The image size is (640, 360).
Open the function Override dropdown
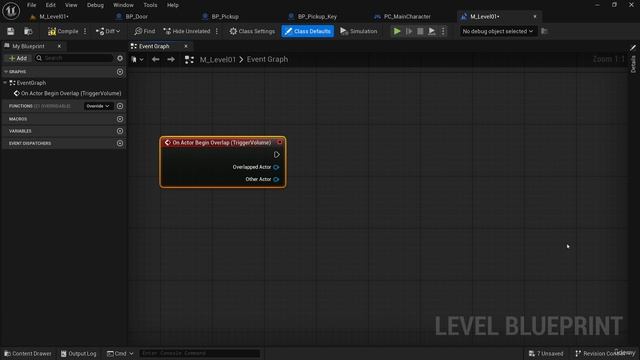pyautogui.click(x=98, y=106)
